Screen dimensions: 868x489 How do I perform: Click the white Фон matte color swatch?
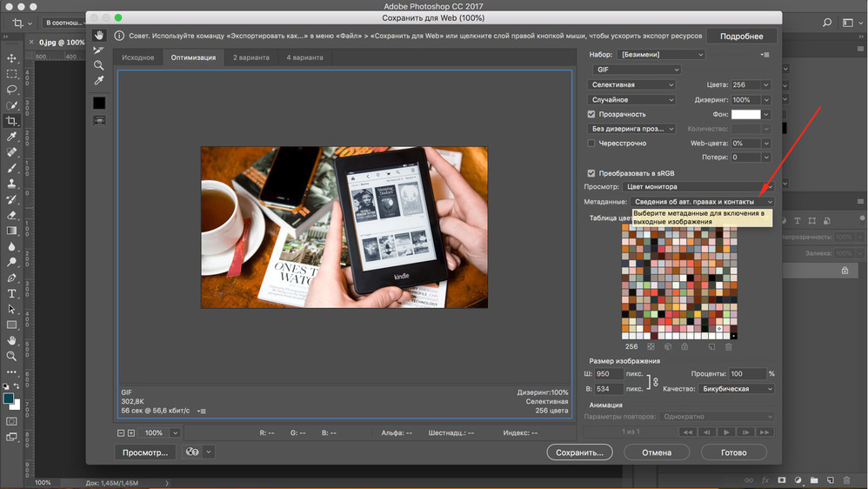point(745,115)
